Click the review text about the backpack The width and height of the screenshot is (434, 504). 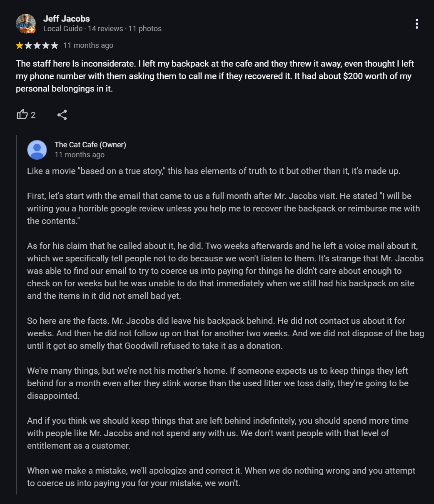215,76
